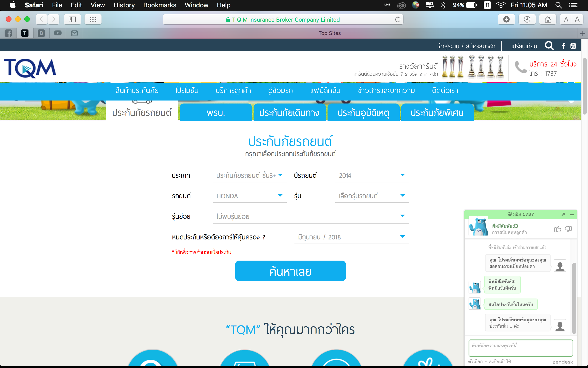Open Spotlight search in menu bar

558,5
